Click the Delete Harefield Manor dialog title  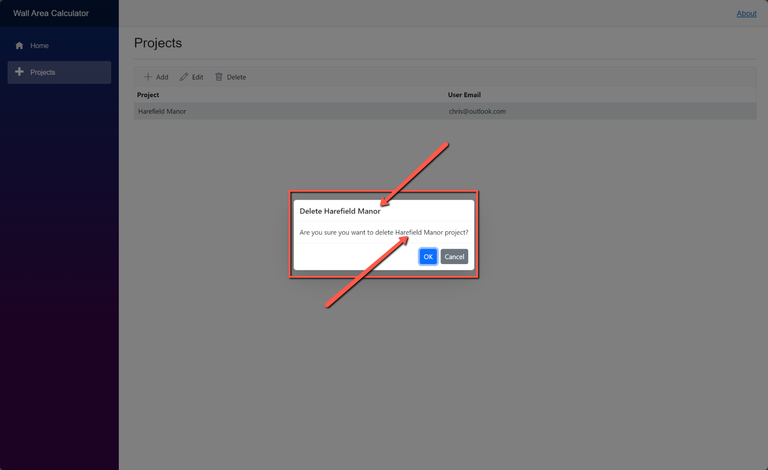point(340,211)
